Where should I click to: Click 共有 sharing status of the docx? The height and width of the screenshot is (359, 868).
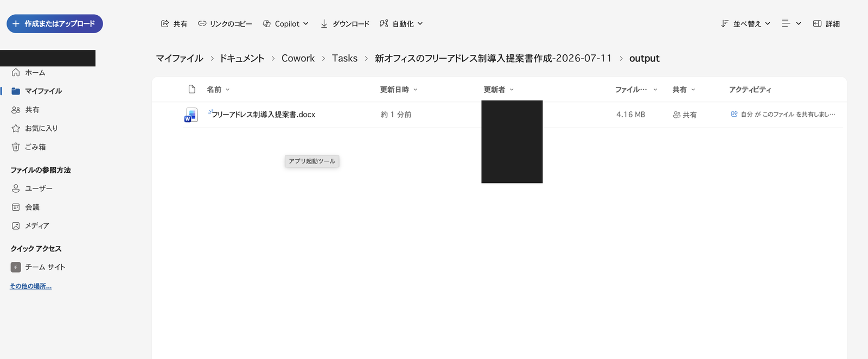685,115
